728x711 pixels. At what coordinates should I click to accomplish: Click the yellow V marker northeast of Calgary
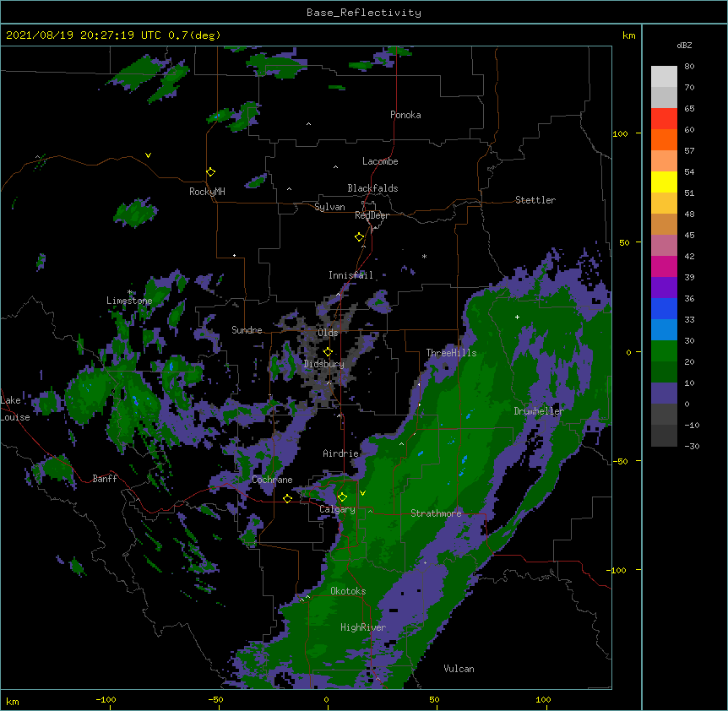(x=362, y=493)
